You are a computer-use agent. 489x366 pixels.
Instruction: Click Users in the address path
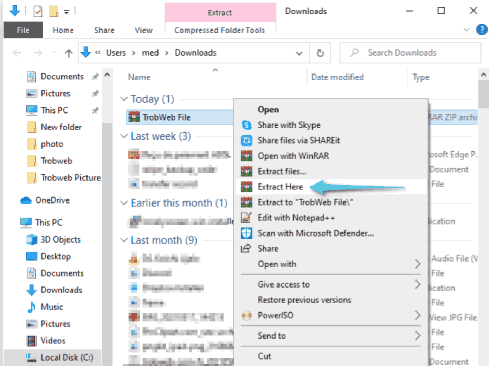(x=116, y=53)
